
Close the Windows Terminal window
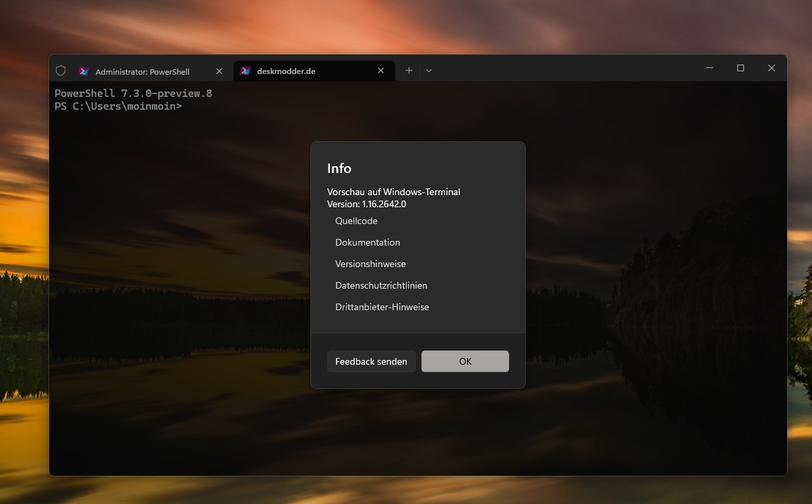pyautogui.click(x=772, y=68)
